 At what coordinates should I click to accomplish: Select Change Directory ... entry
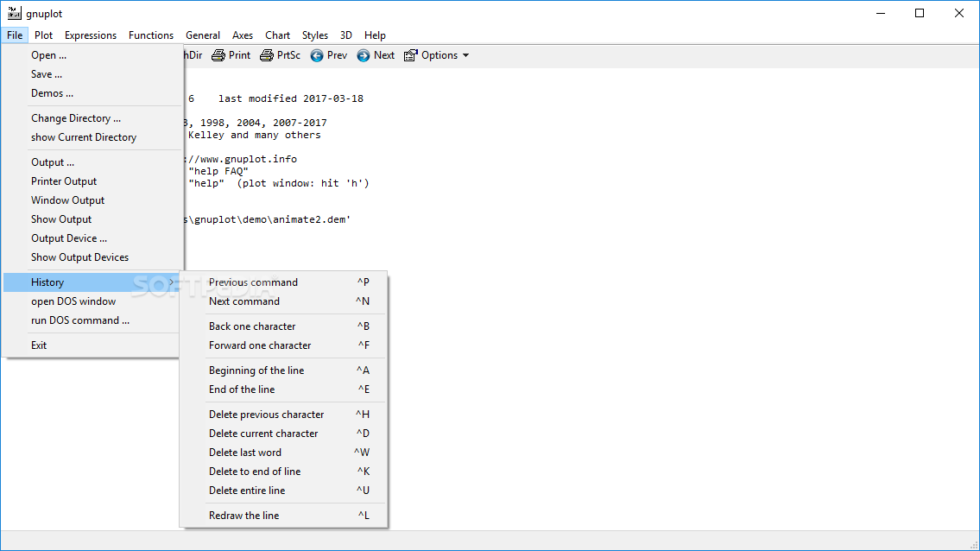coord(92,118)
